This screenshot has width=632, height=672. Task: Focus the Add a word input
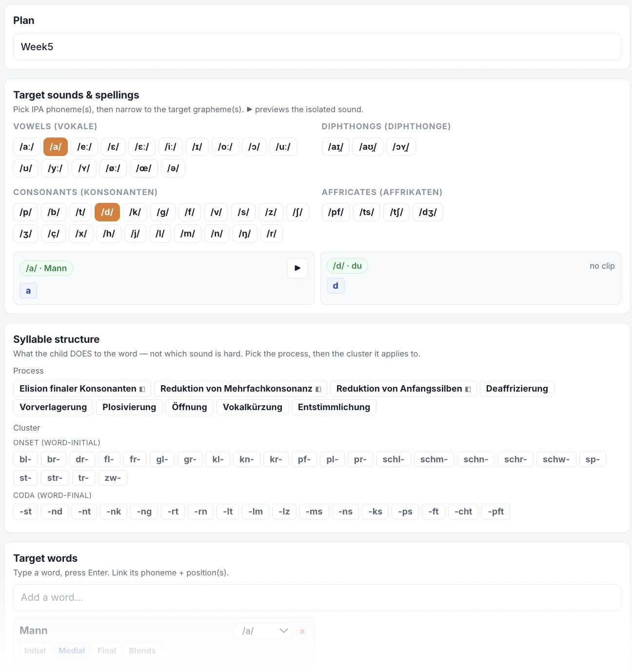[x=317, y=597]
